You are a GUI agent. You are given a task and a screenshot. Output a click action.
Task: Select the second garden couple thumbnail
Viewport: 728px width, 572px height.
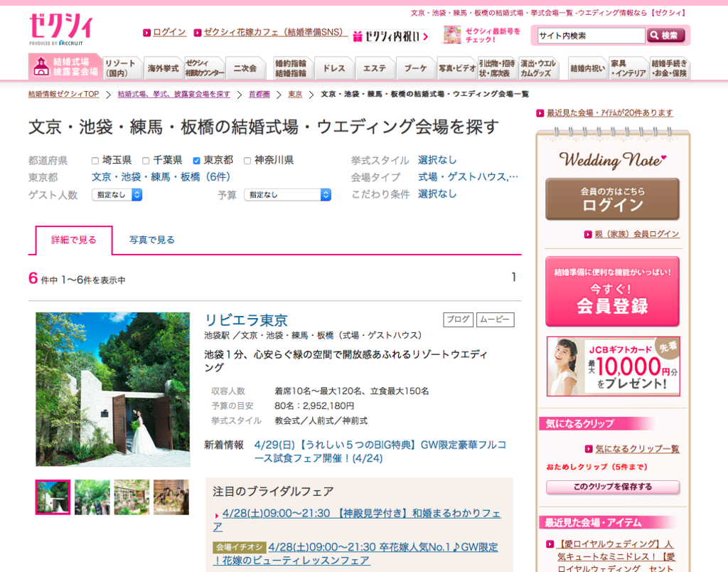[92, 497]
